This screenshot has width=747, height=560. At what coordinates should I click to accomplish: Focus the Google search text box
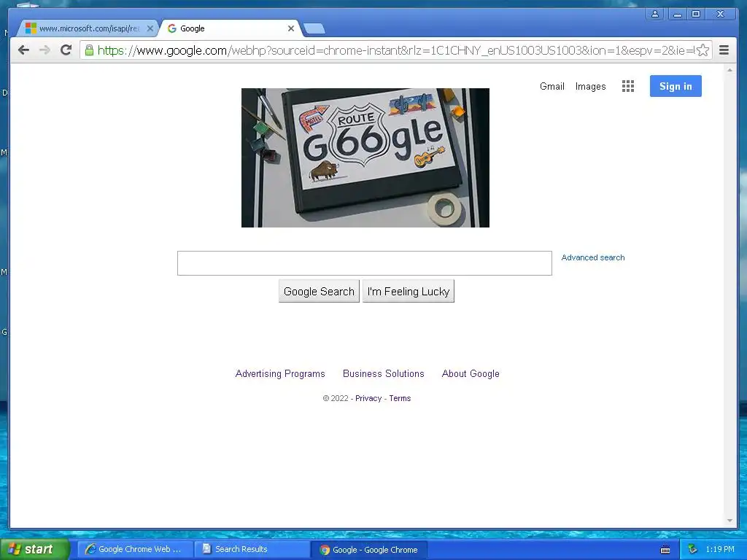click(x=365, y=263)
